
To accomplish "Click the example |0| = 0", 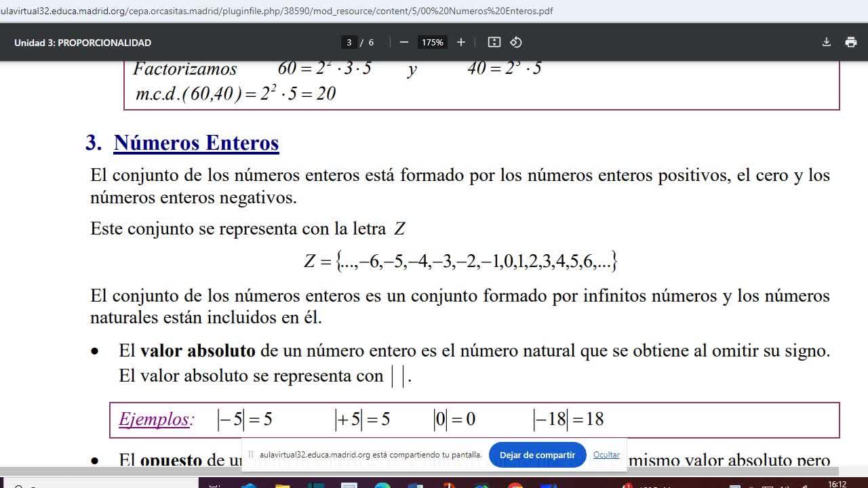I will click(454, 420).
